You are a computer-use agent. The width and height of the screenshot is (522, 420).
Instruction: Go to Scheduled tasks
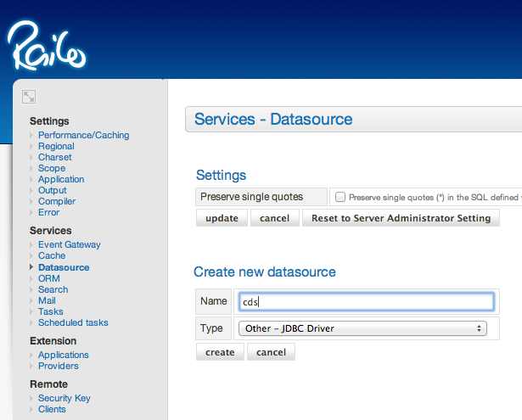pos(73,322)
